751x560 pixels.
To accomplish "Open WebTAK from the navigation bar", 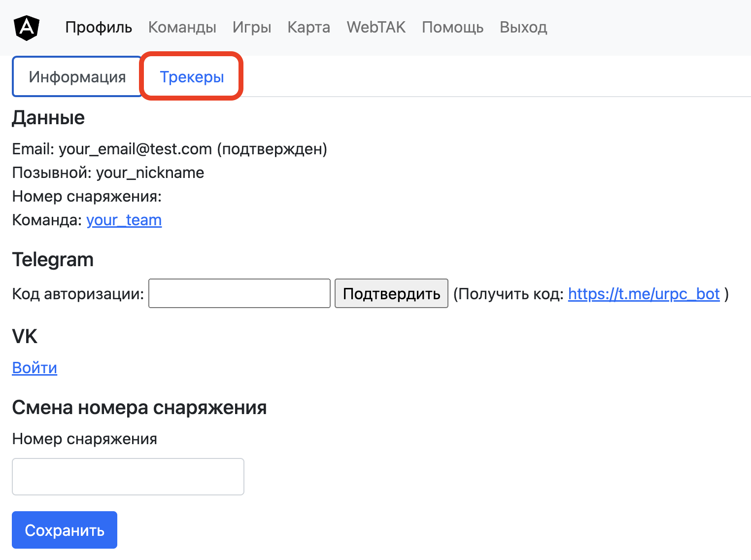I will pos(376,28).
